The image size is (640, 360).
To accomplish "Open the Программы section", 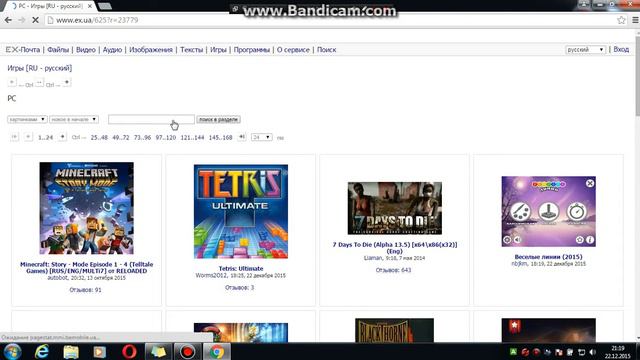I will tap(252, 50).
